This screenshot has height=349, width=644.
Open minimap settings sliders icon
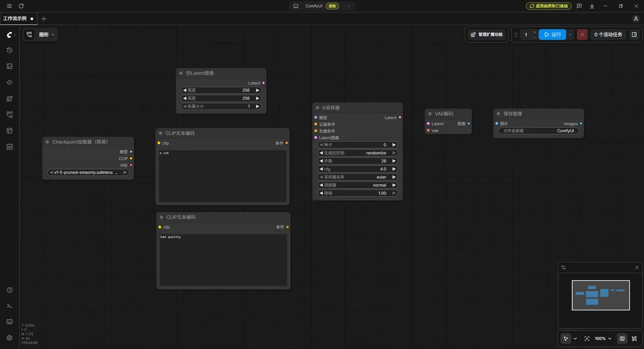tap(563, 268)
